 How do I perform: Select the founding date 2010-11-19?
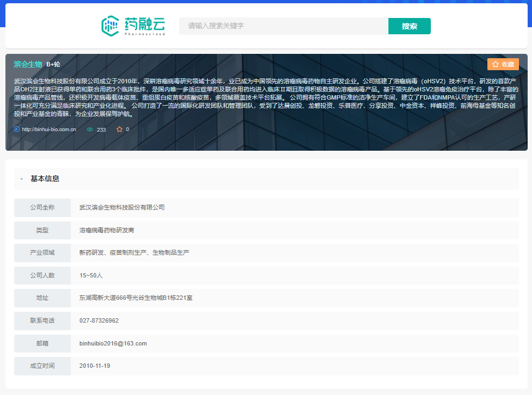[95, 366]
